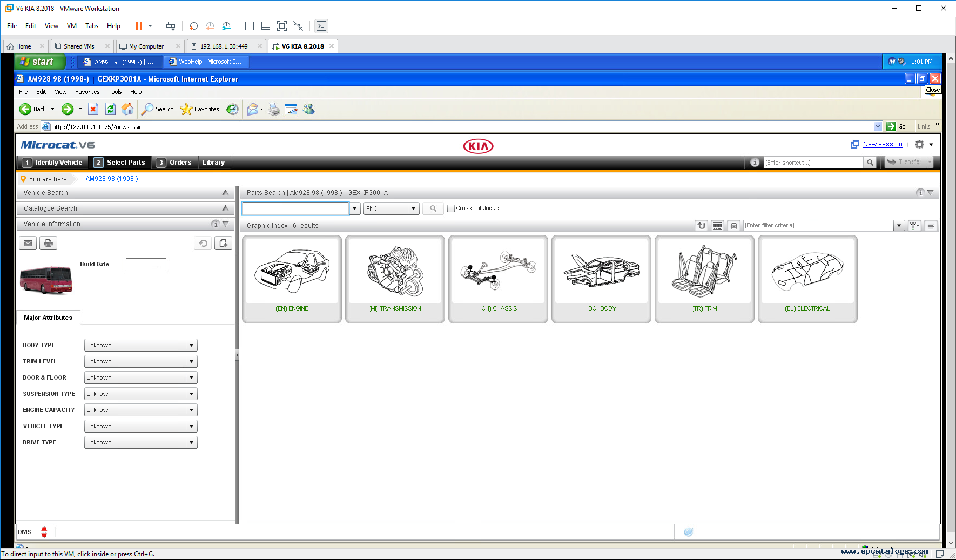Open the (MI) TRANSMISSION graphic index

click(x=395, y=279)
